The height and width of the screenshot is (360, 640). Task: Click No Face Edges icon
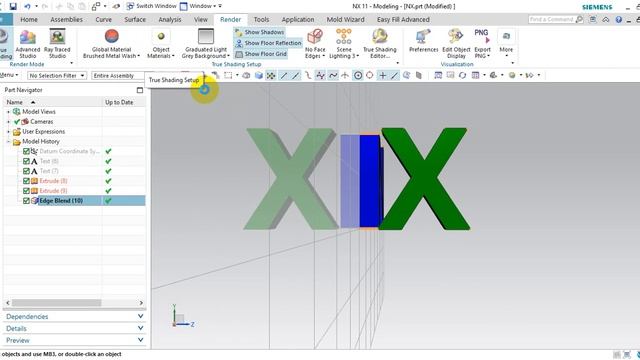click(315, 36)
